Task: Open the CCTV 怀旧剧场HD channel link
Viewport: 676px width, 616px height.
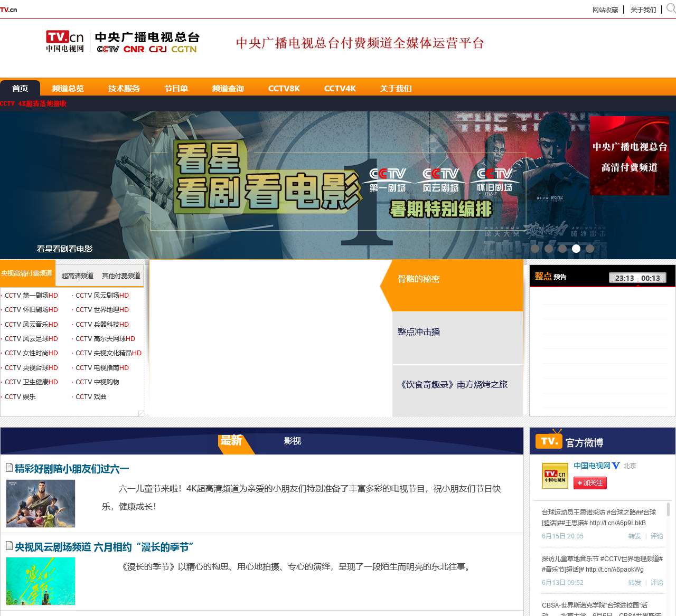Action: (x=31, y=309)
